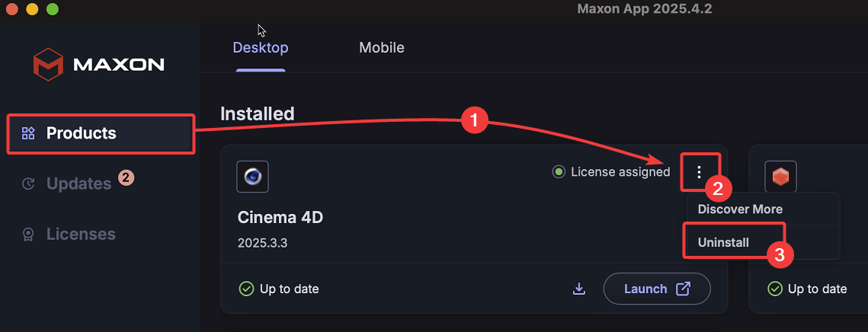The height and width of the screenshot is (332, 868).
Task: Click the version number 2025.3.3
Action: [263, 244]
